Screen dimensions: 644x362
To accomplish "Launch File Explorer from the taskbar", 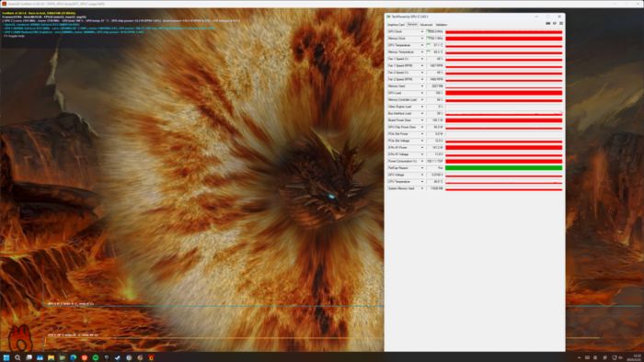I will pyautogui.click(x=51, y=357).
